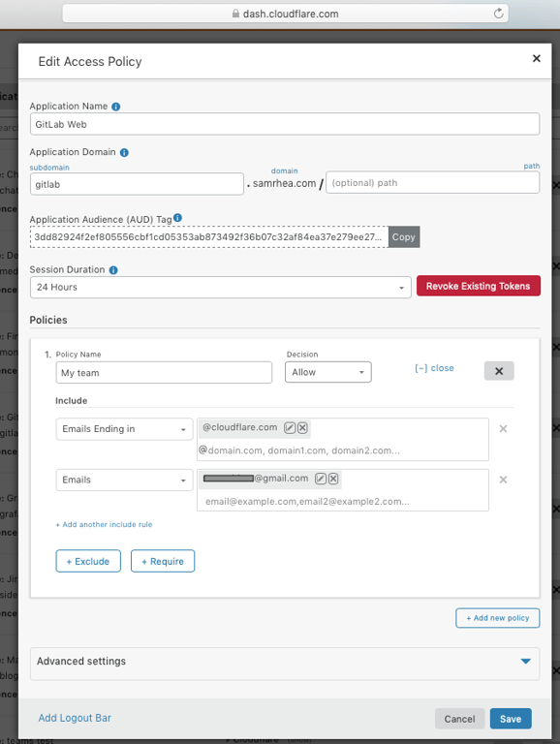
Task: Close the Edit Access Policy dialog
Action: click(537, 58)
